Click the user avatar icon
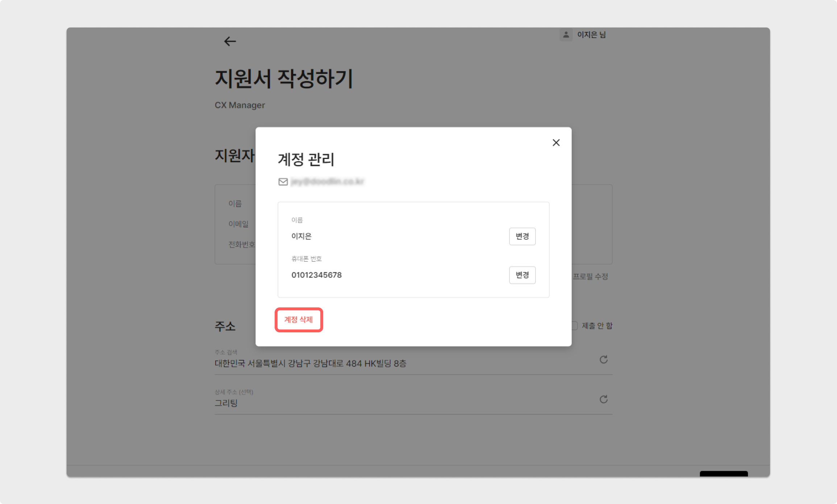 tap(566, 35)
